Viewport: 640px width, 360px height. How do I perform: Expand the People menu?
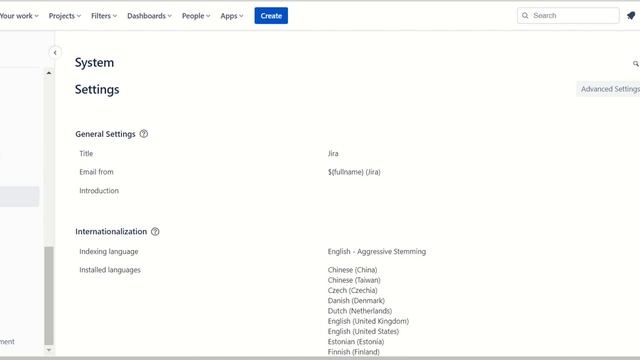[196, 16]
